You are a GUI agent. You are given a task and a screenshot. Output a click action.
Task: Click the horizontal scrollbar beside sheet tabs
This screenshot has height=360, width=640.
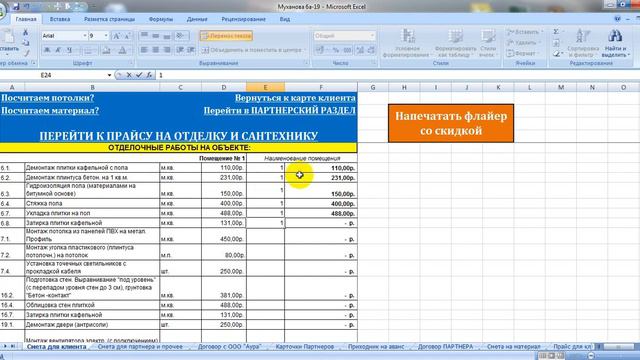point(618,347)
